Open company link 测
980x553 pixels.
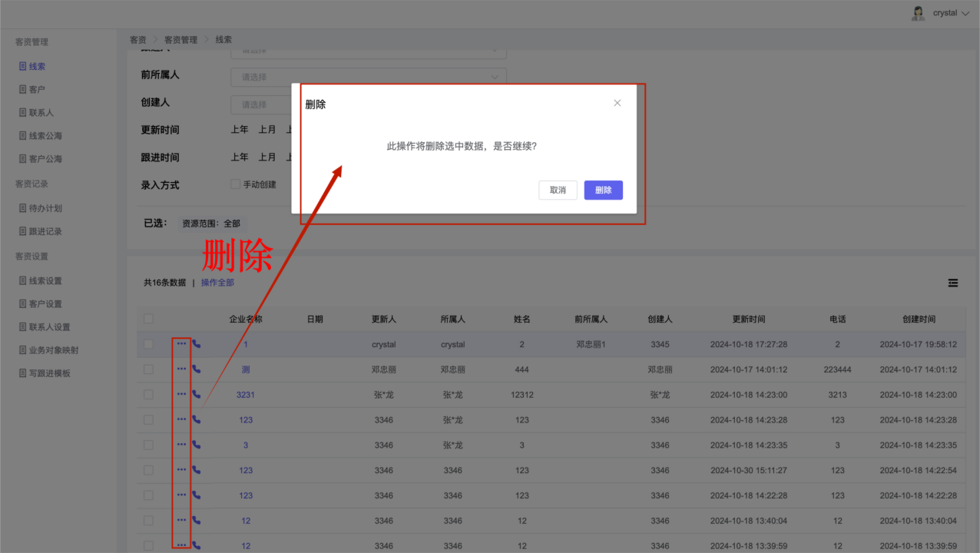tap(246, 369)
